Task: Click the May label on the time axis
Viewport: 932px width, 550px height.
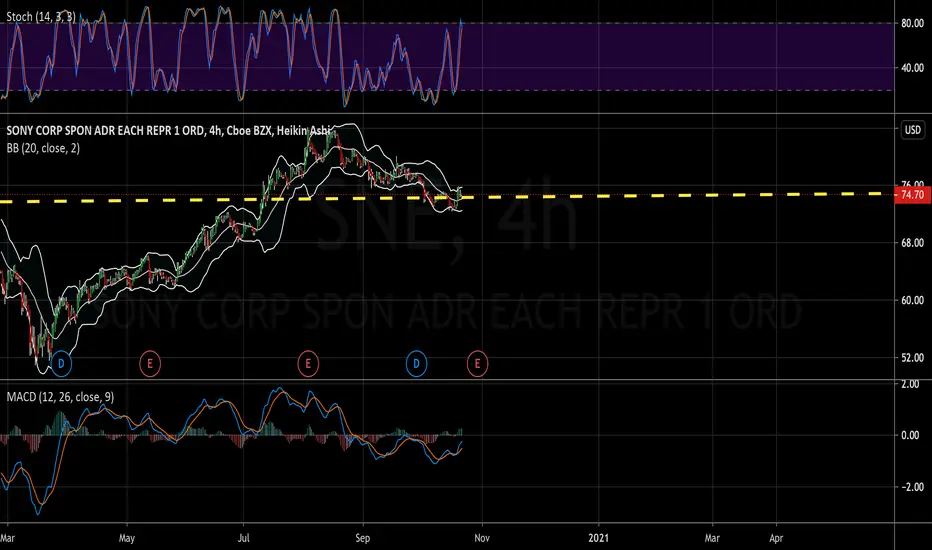Action: (127, 538)
